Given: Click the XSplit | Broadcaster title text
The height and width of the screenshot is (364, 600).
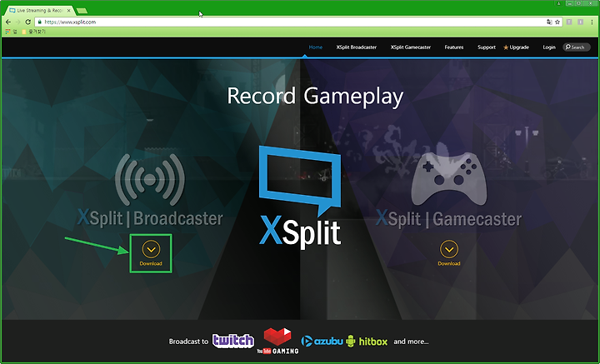Looking at the screenshot, I should click(x=150, y=219).
